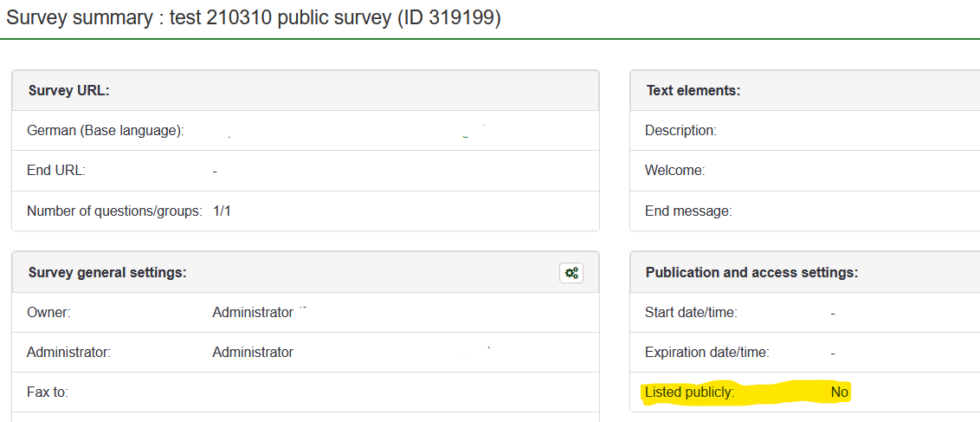Click the End message label
Screen dimensions: 980x422
(688, 211)
